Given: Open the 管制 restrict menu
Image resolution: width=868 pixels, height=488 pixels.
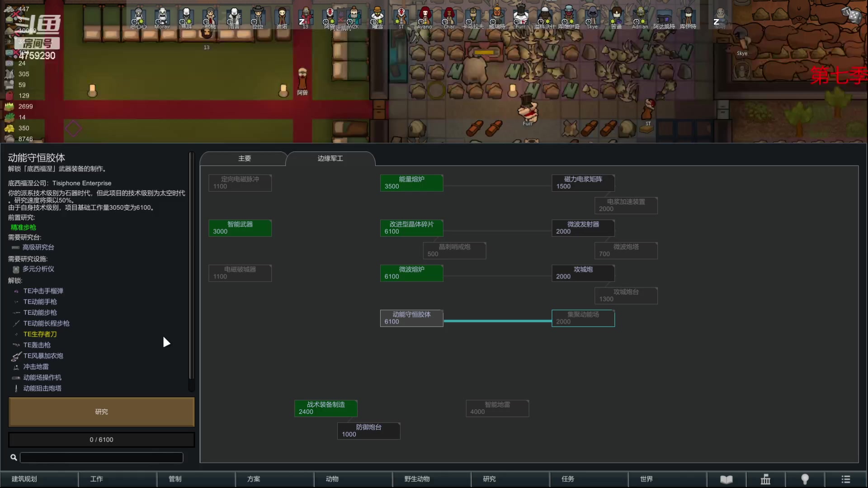Looking at the screenshot, I should point(196,479).
